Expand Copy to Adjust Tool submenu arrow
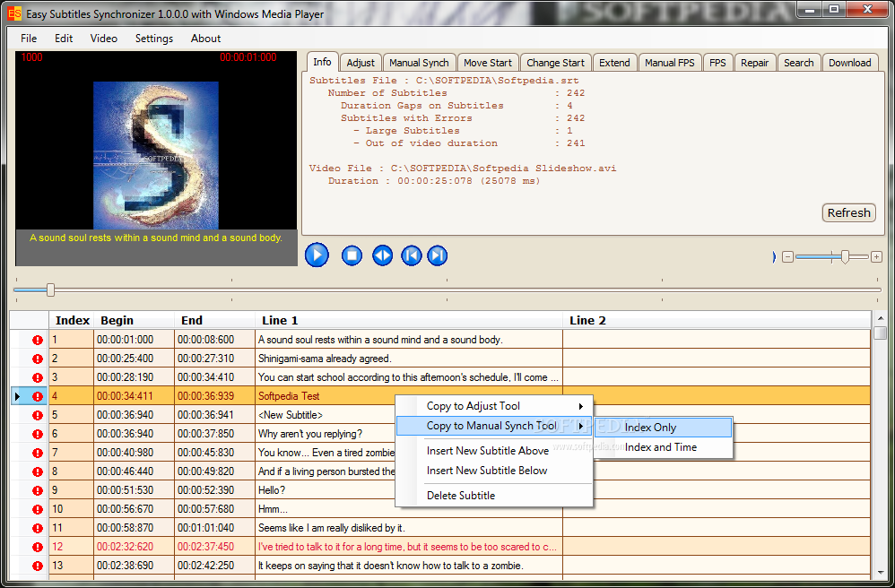 (x=580, y=406)
